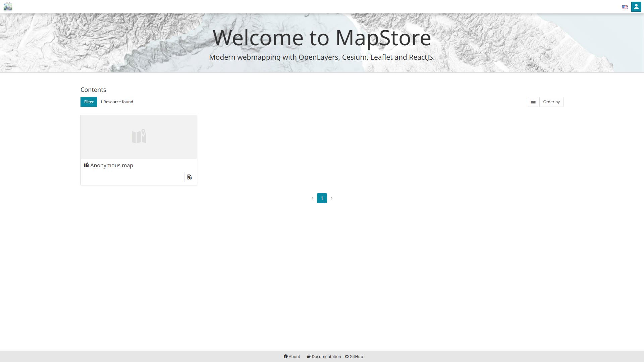Screen dimensions: 644x362
Task: Open the GitHub footer link
Action: pos(354,356)
